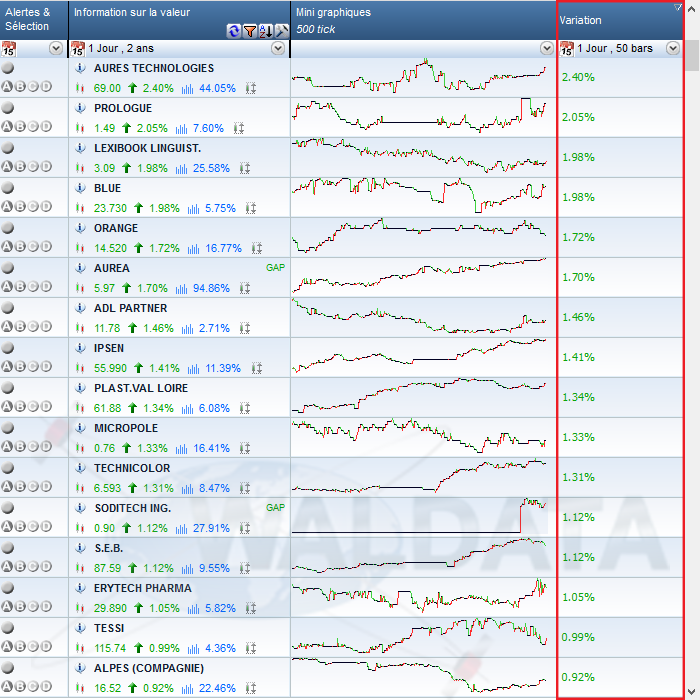The image size is (700, 700).
Task: Open info icon for TECHNICOLOR
Action: (x=80, y=468)
